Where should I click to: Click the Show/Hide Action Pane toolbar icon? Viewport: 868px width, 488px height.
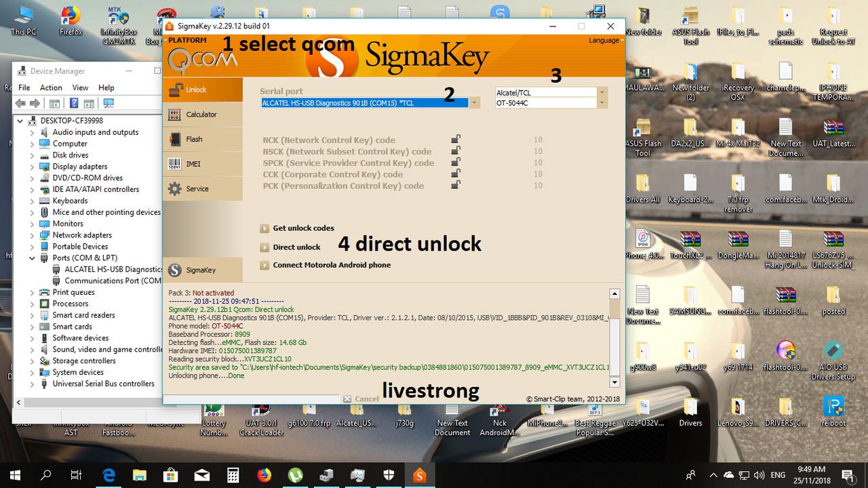[89, 103]
